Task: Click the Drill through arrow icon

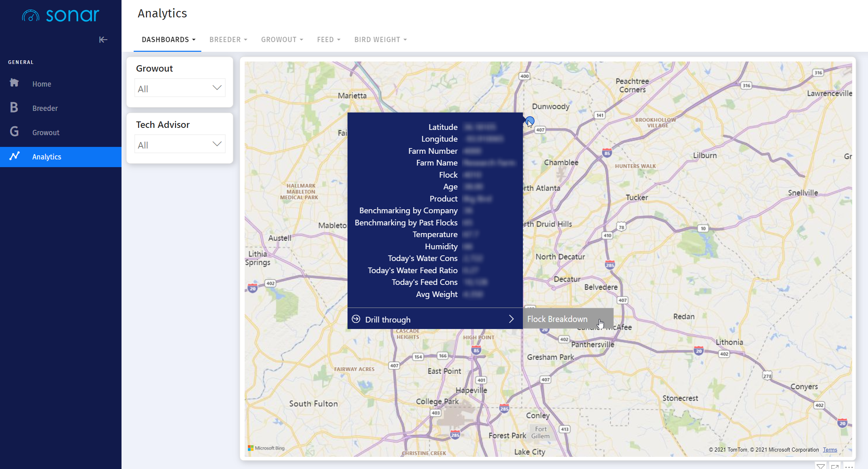Action: (x=511, y=319)
